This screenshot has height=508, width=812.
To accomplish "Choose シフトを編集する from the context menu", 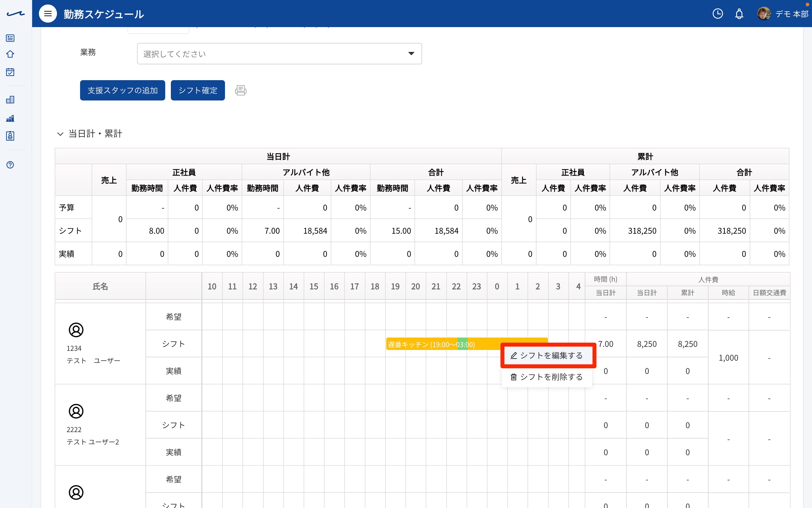I will click(x=547, y=356).
